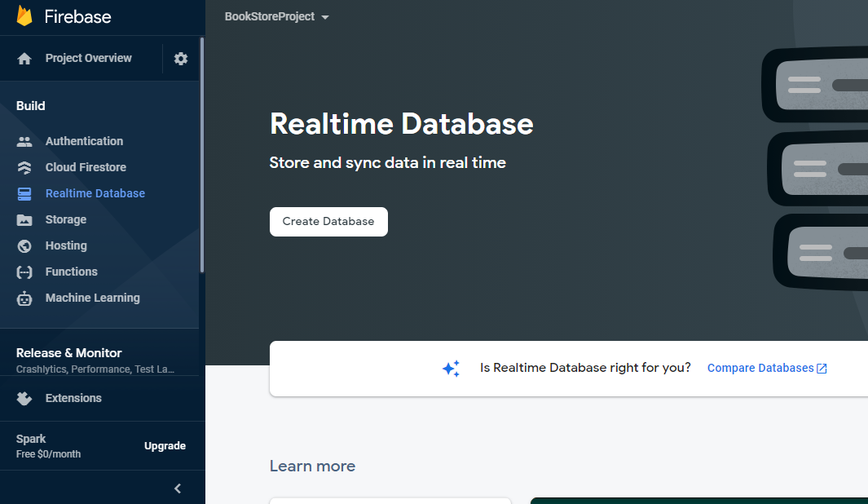
Task: Open the Compare Databases link
Action: click(759, 368)
